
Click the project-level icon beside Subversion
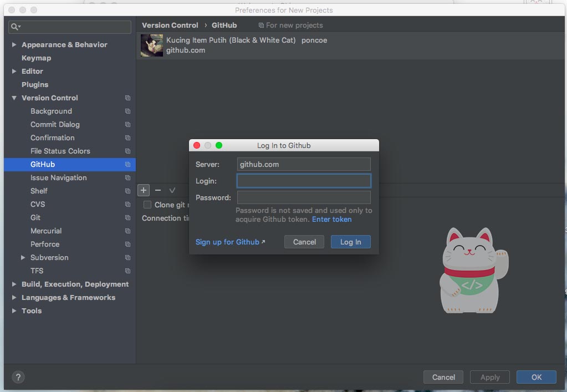pos(127,257)
